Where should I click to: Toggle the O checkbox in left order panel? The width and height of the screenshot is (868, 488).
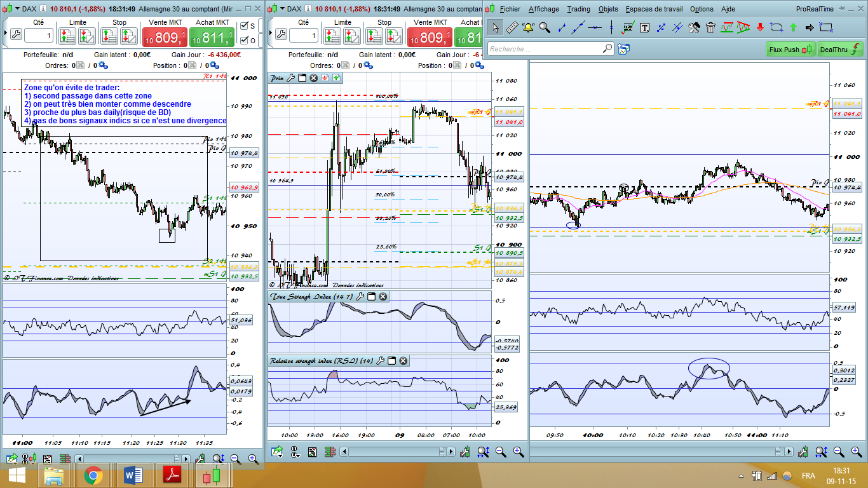[245, 41]
